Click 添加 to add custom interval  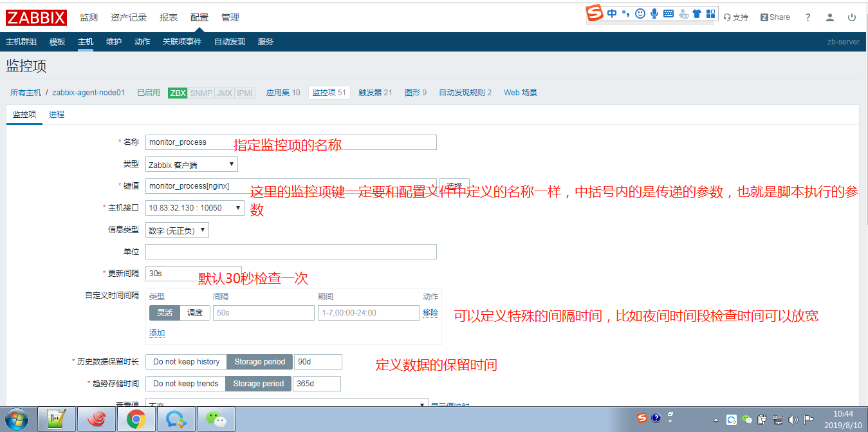(157, 333)
